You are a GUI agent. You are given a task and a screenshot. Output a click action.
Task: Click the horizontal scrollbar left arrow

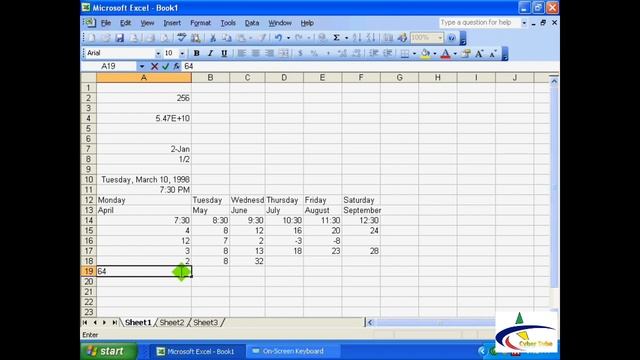(370, 322)
